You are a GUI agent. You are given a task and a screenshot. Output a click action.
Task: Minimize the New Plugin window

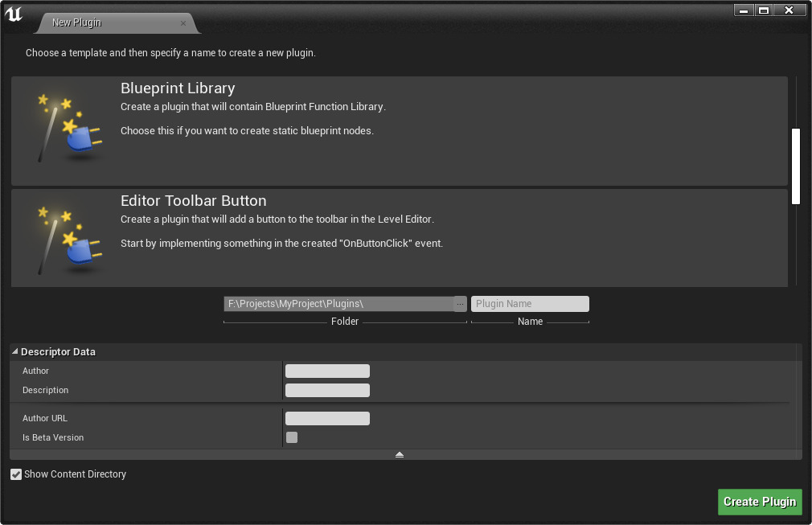coord(744,10)
